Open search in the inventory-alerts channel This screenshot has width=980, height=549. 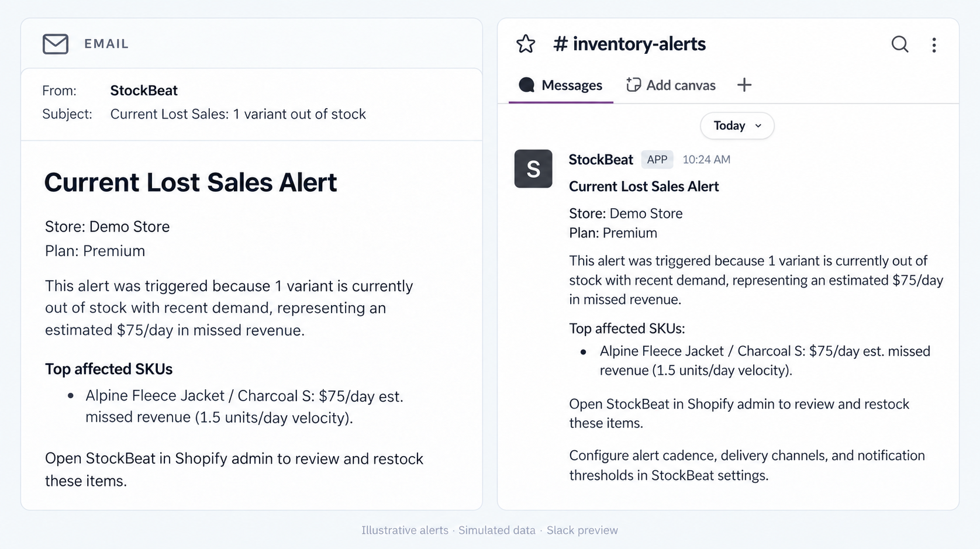(900, 44)
